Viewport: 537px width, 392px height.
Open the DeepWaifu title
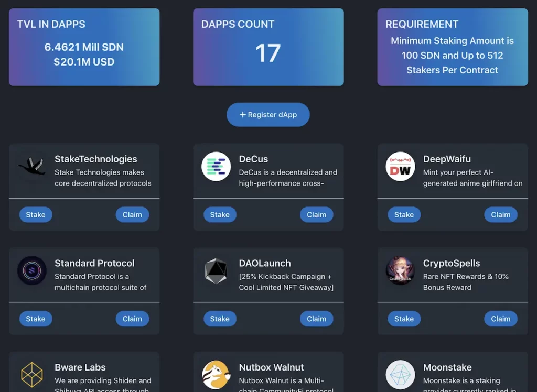click(x=447, y=159)
